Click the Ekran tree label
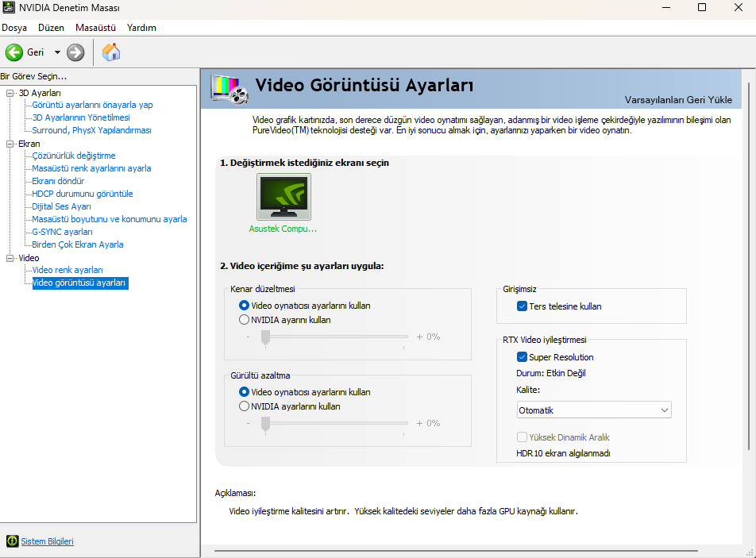Viewport: 756px width, 558px height. coord(29,144)
